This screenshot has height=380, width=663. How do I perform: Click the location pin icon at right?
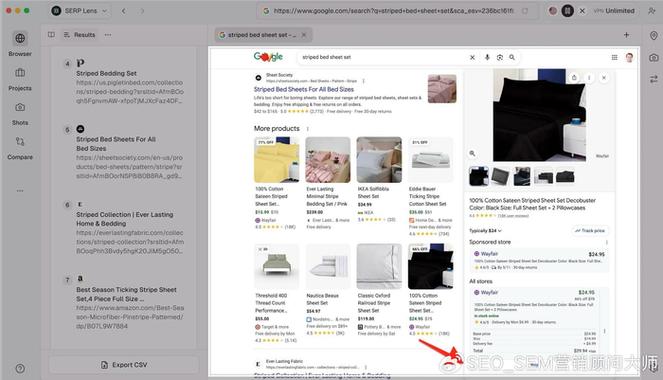(x=654, y=36)
